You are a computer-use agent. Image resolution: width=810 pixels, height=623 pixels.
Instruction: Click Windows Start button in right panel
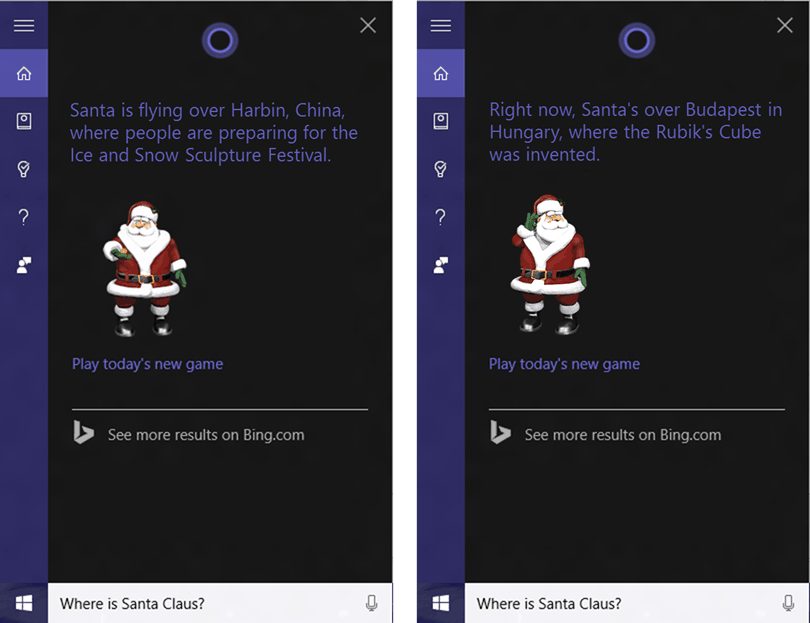click(441, 603)
